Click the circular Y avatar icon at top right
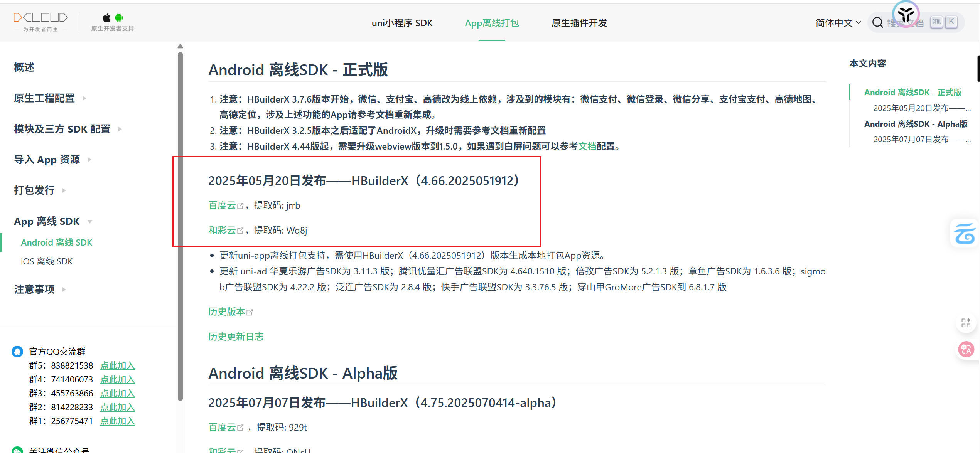 point(906,14)
